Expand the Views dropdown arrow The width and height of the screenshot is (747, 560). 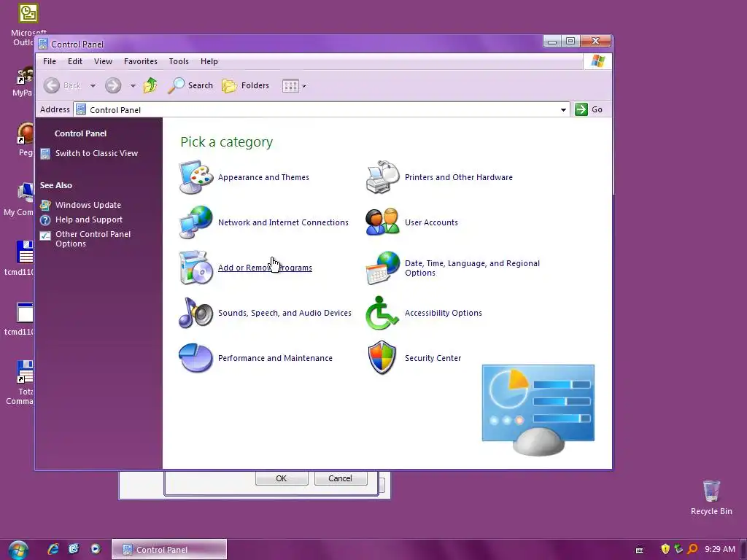click(x=304, y=86)
